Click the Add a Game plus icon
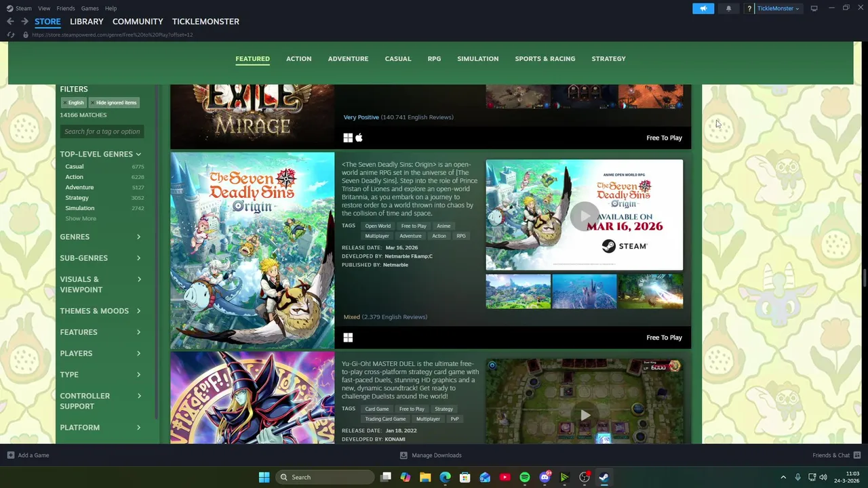 click(10, 455)
